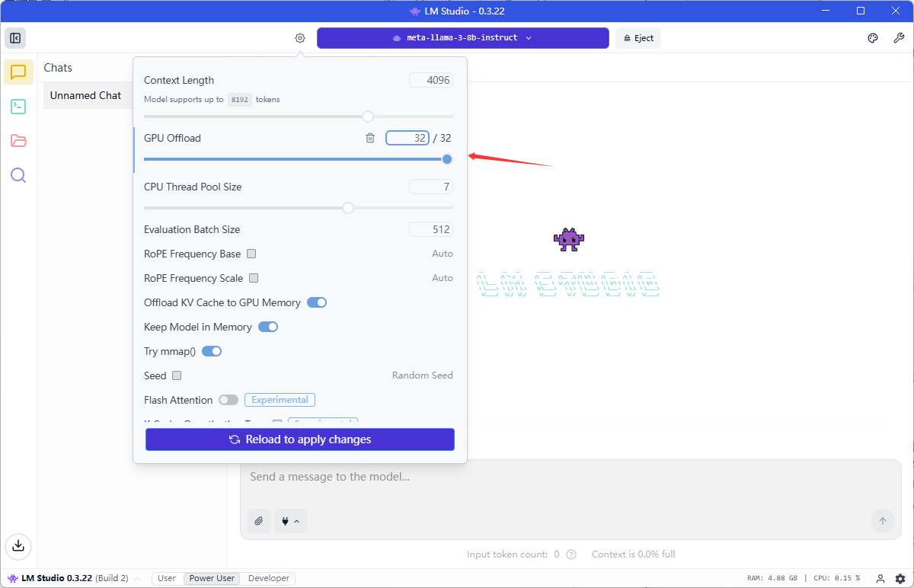
Task: Select the Unnamed Chat conversation
Action: coord(86,95)
